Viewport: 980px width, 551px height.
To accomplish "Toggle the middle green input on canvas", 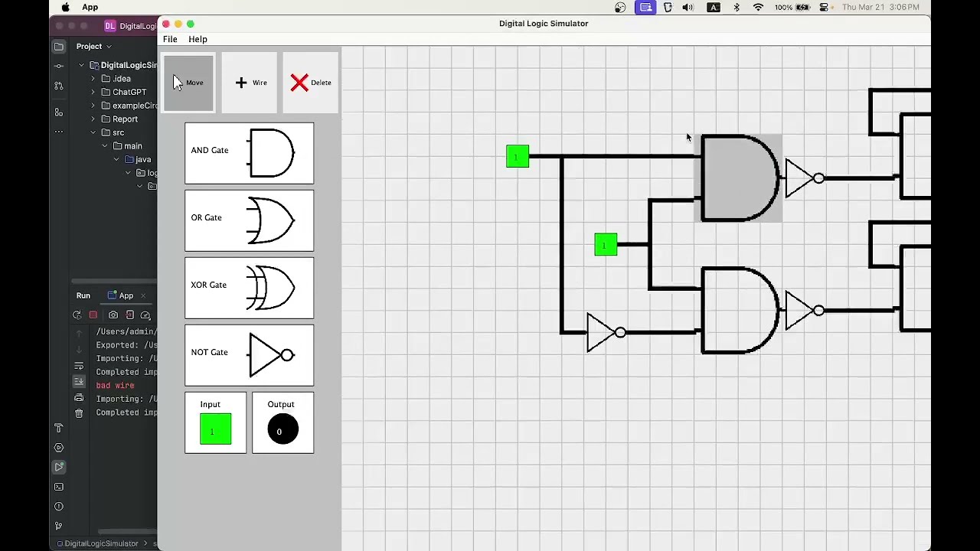I will click(x=606, y=245).
